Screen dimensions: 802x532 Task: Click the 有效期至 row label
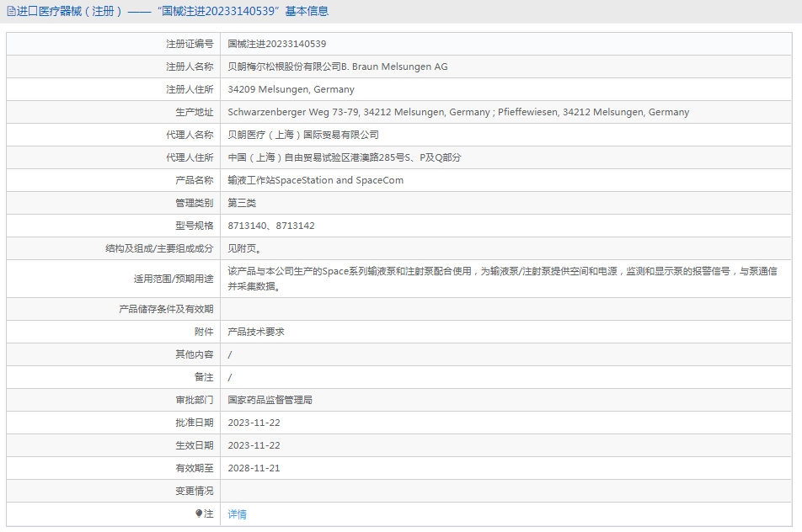tap(195, 468)
